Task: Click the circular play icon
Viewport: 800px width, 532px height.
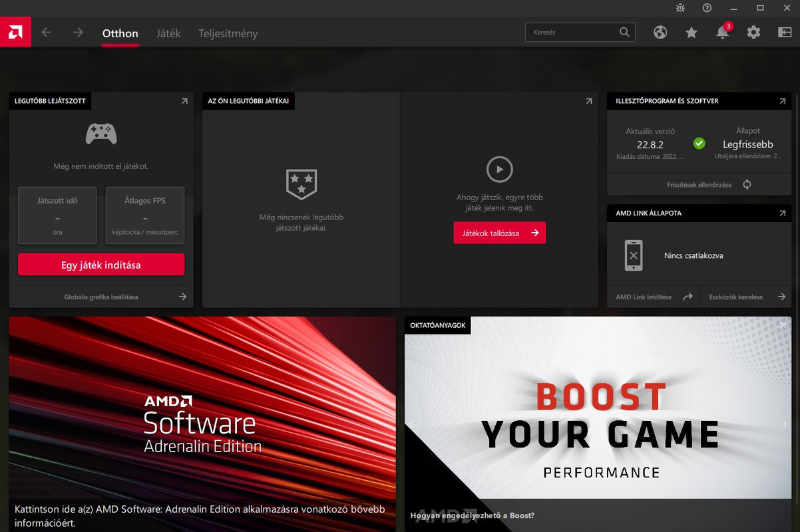Action: point(500,170)
